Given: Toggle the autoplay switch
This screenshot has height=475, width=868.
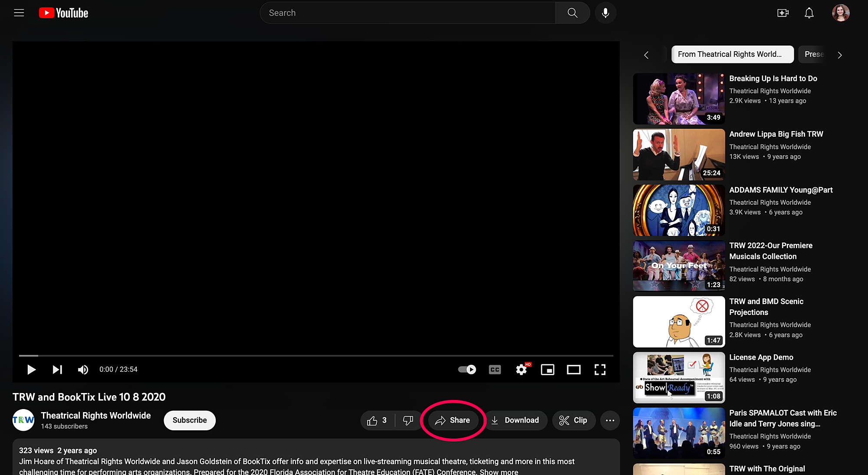Looking at the screenshot, I should [x=467, y=370].
